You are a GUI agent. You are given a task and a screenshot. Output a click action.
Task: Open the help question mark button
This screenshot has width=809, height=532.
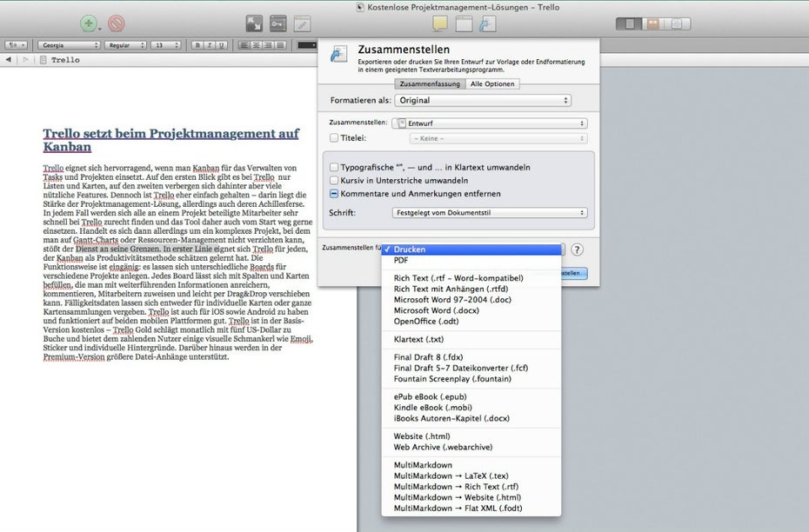pyautogui.click(x=577, y=249)
